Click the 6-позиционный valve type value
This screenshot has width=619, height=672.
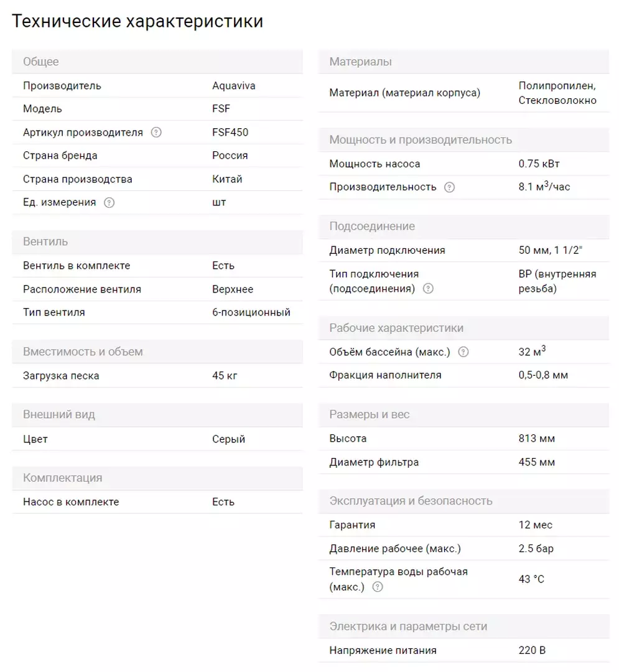[x=251, y=312]
